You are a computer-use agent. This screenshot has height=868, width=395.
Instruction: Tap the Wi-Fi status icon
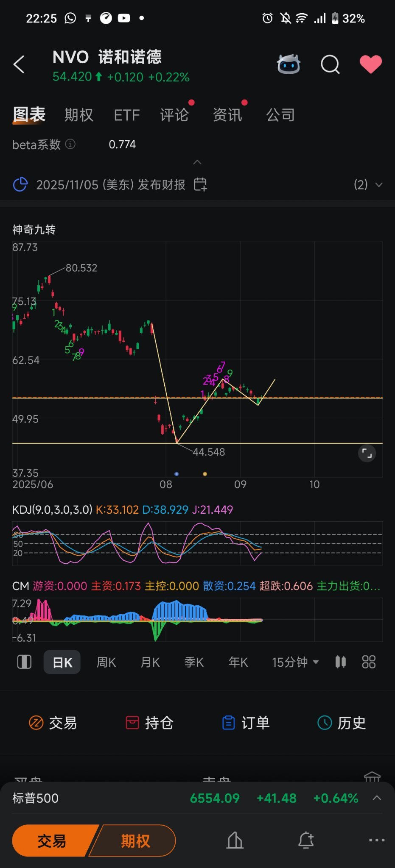tap(302, 18)
